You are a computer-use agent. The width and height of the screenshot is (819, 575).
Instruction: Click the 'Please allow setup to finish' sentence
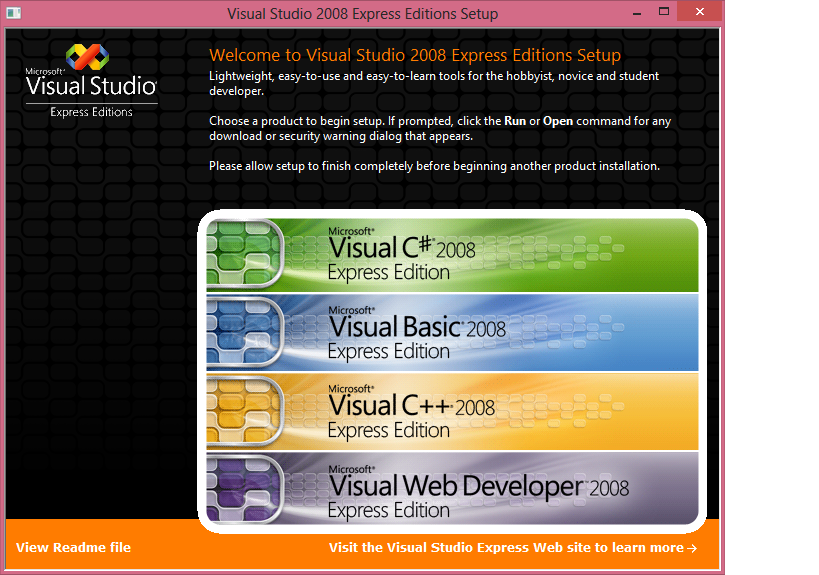(434, 166)
